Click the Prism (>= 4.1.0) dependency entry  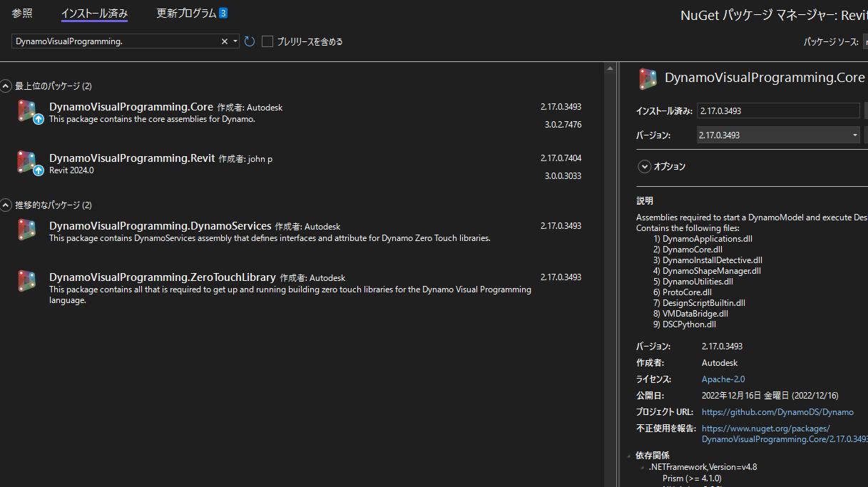[x=692, y=478]
